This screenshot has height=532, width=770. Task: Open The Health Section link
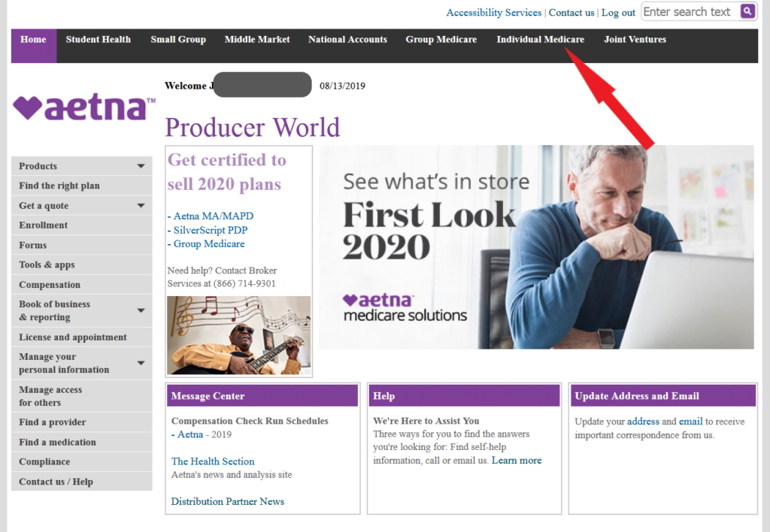coord(213,461)
